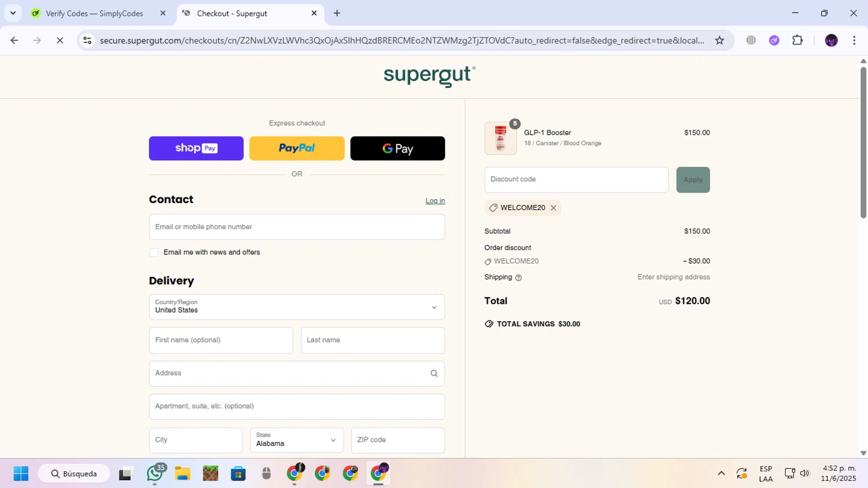This screenshot has height=488, width=868.
Task: Pay with Shop Pay
Action: click(196, 148)
